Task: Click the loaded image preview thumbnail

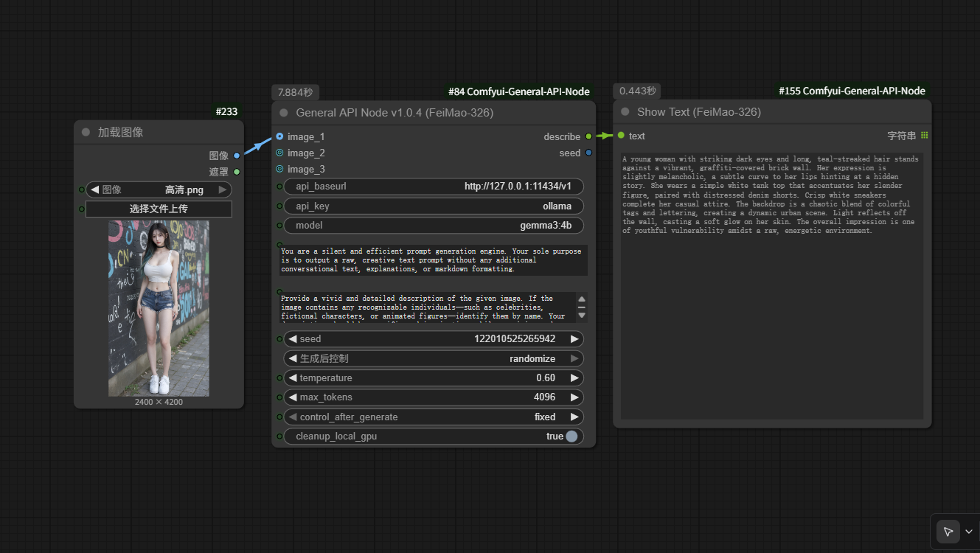Action: 159,308
